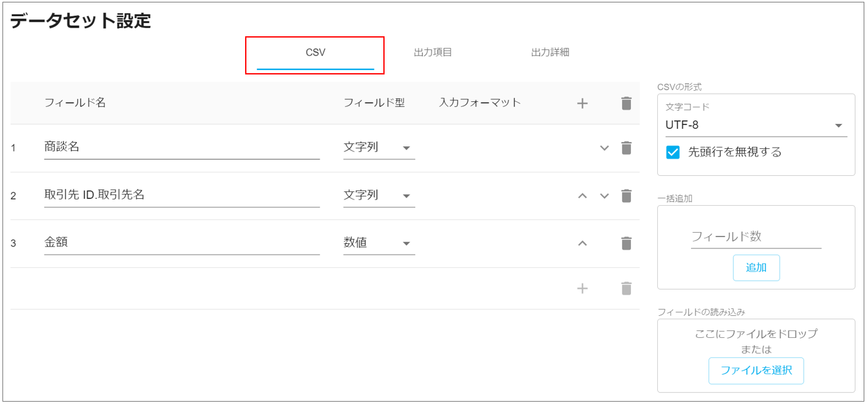868x406 pixels.
Task: Click the フィールド数 input field
Action: pyautogui.click(x=755, y=237)
